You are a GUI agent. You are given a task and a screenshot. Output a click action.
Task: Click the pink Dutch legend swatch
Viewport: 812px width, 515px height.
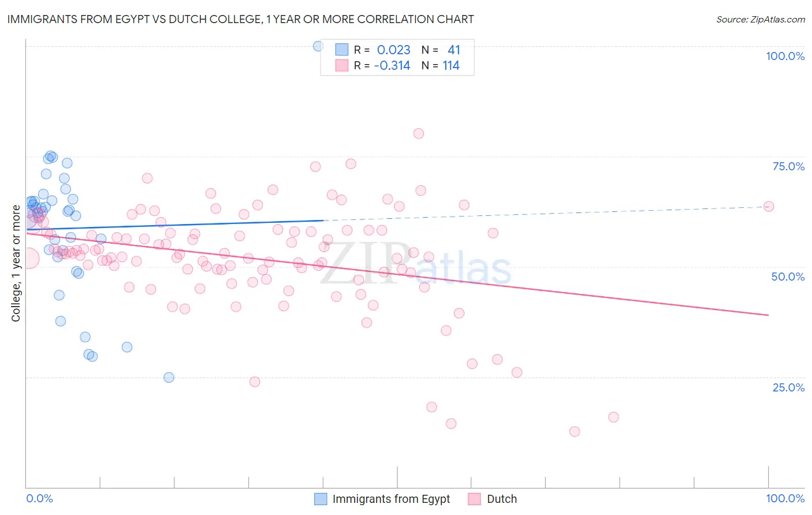point(475,499)
